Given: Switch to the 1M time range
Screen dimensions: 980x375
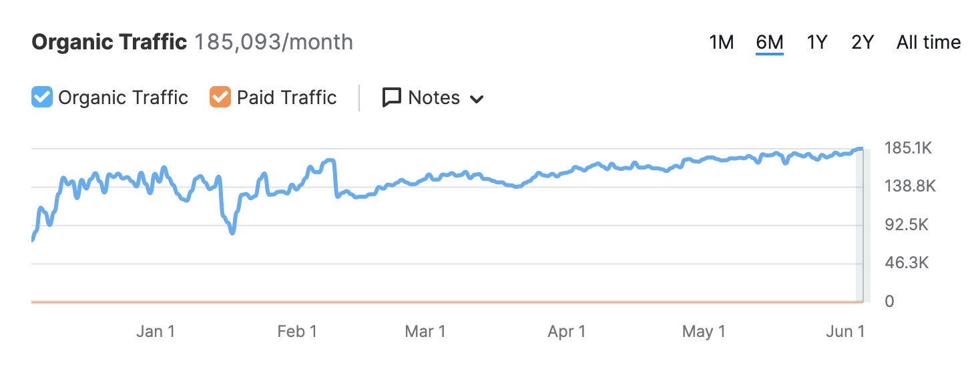Looking at the screenshot, I should [x=721, y=43].
